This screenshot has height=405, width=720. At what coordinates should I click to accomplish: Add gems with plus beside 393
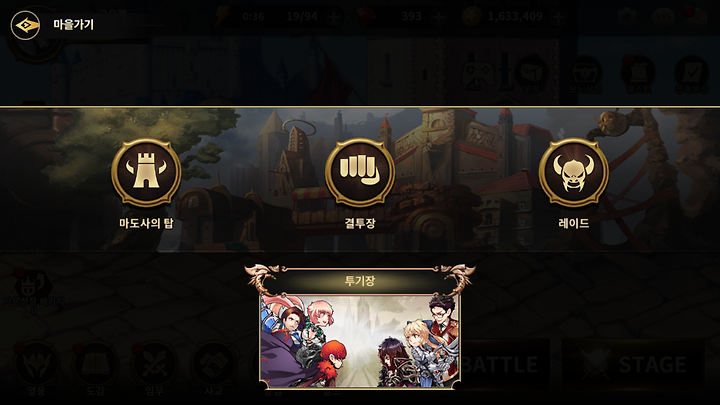pyautogui.click(x=439, y=17)
